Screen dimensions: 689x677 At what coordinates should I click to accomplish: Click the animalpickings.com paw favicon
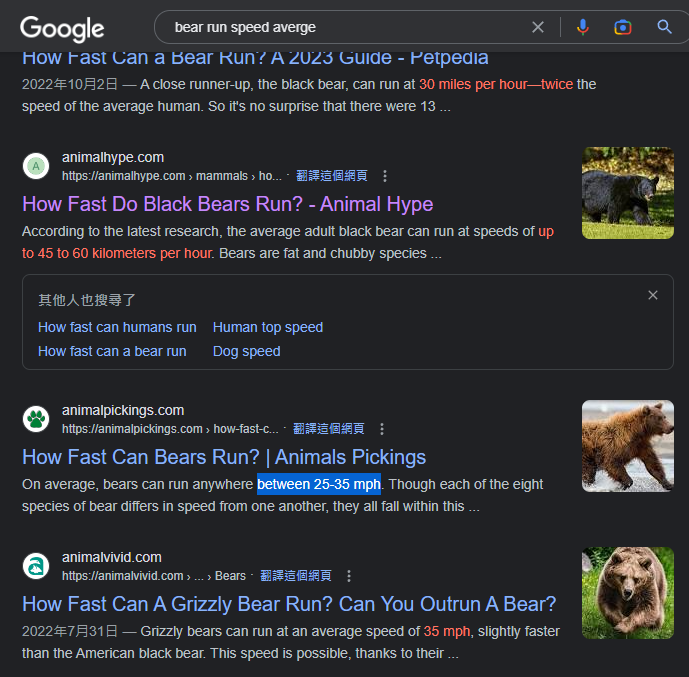pos(36,419)
